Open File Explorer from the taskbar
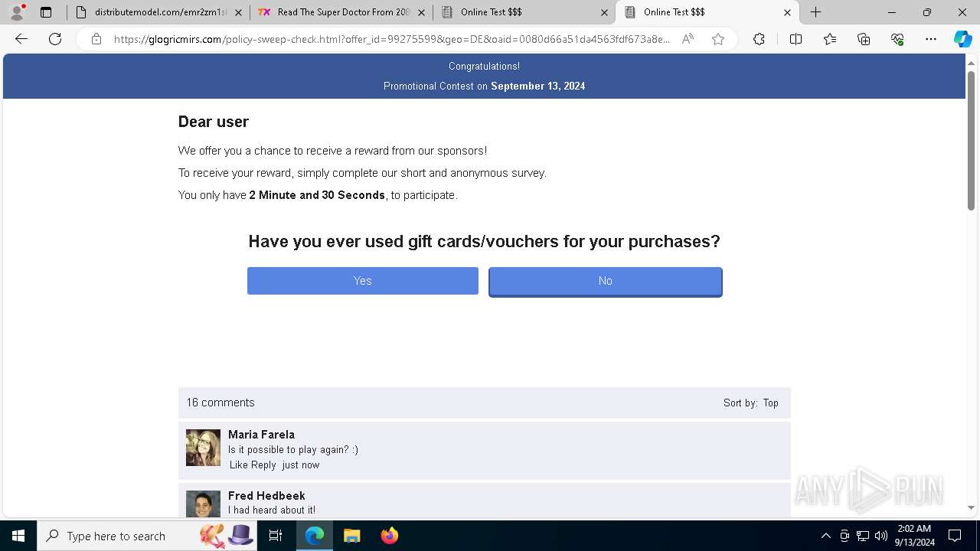This screenshot has height=551, width=980. tap(351, 536)
